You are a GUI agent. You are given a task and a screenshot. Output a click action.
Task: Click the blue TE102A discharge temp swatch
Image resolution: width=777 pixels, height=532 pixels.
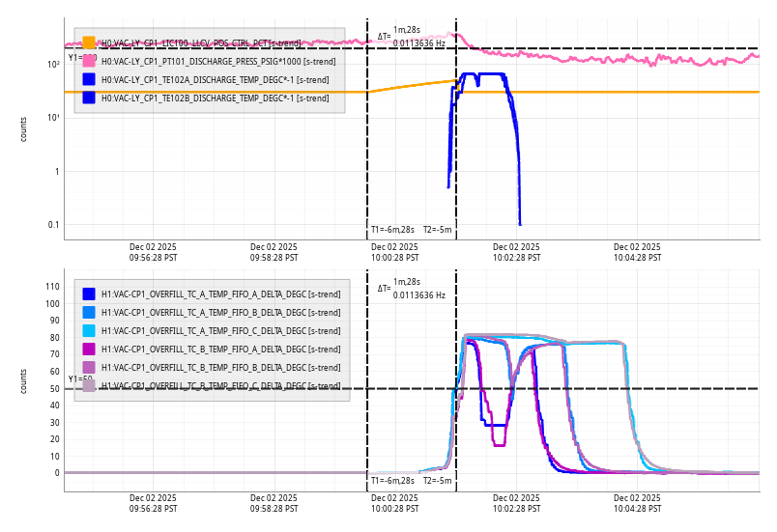(89, 79)
